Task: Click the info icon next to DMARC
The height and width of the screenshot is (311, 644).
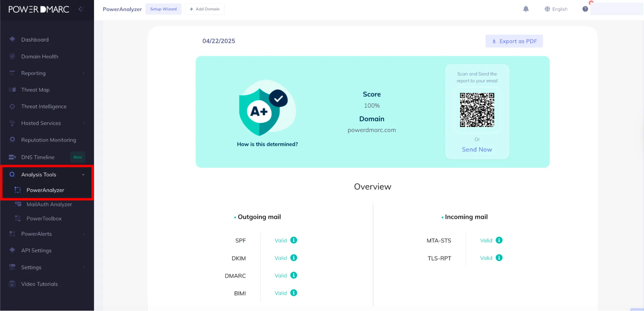Action: [293, 275]
